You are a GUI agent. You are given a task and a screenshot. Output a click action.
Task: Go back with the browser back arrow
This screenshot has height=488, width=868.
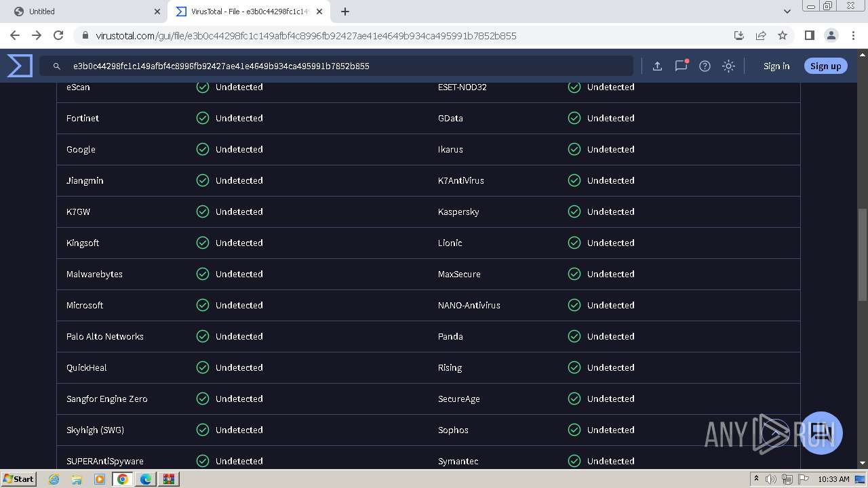pos(15,35)
